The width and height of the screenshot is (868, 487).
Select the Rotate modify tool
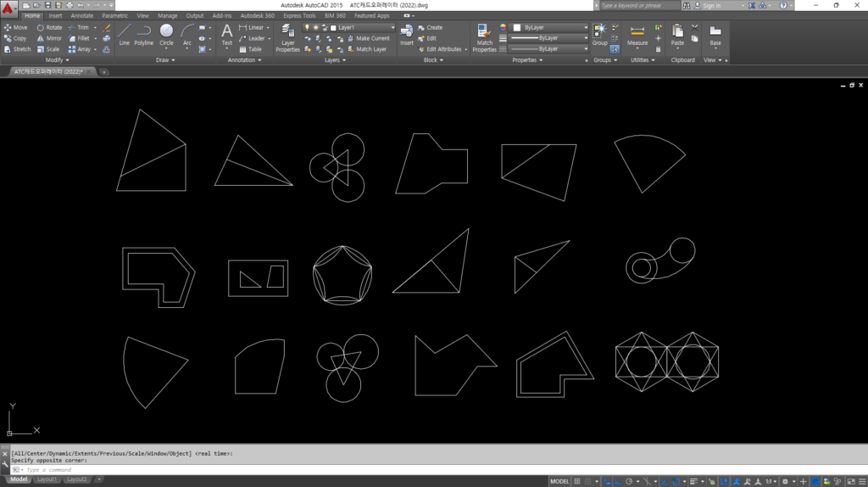pos(49,27)
